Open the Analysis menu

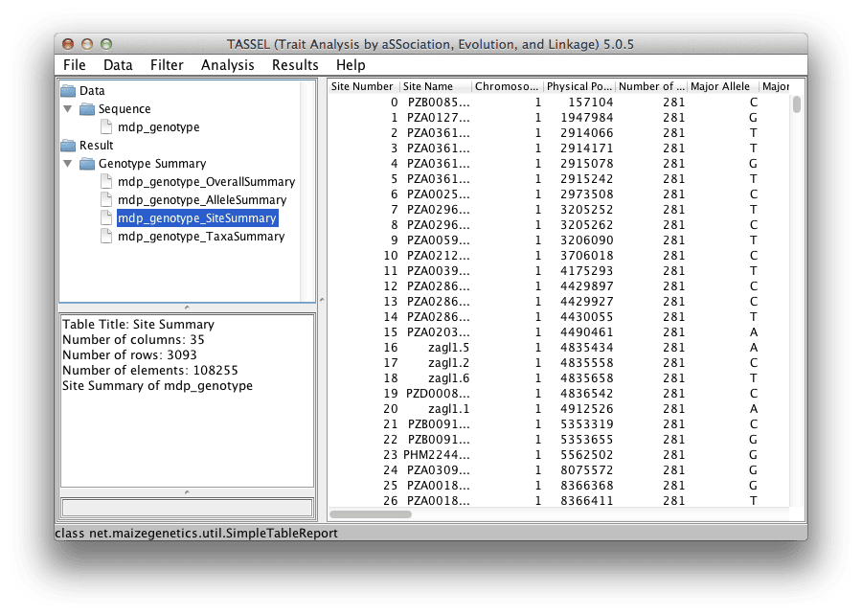pyautogui.click(x=227, y=65)
